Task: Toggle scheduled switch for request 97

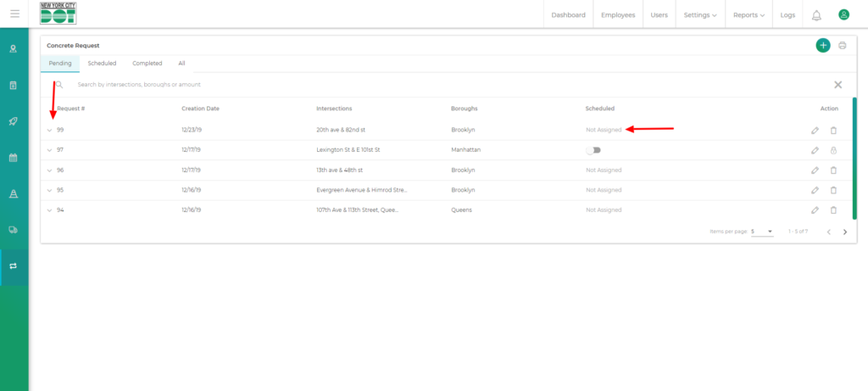Action: (x=593, y=150)
